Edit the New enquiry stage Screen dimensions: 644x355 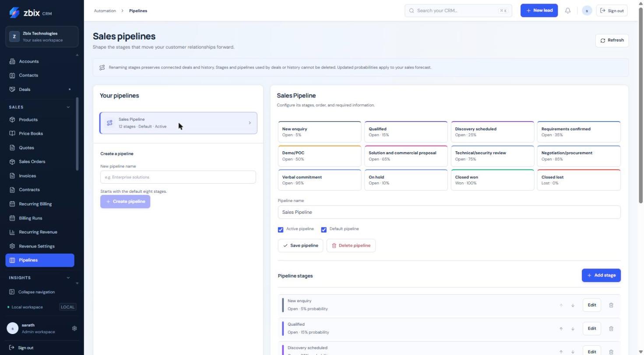click(x=592, y=305)
